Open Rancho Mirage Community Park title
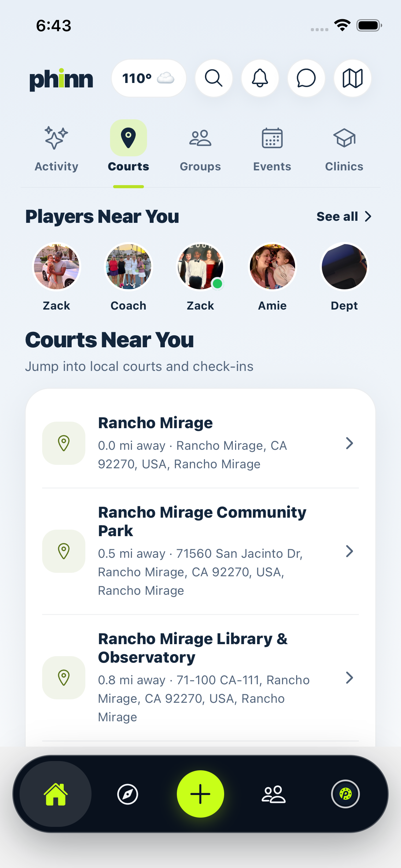Image resolution: width=401 pixels, height=868 pixels. (202, 521)
